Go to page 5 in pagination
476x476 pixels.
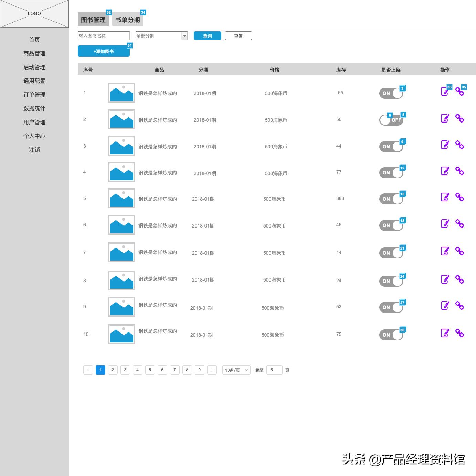150,370
